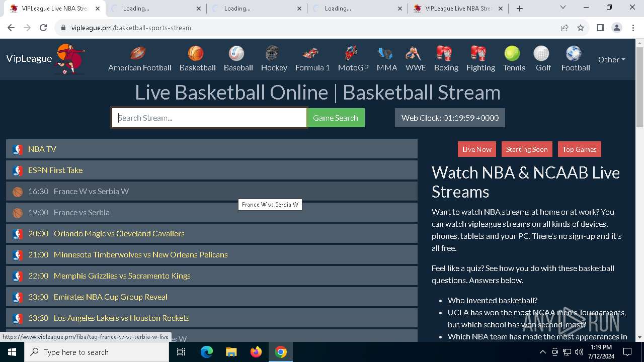Select the Boxing gloves icon

pyautogui.click(x=444, y=53)
